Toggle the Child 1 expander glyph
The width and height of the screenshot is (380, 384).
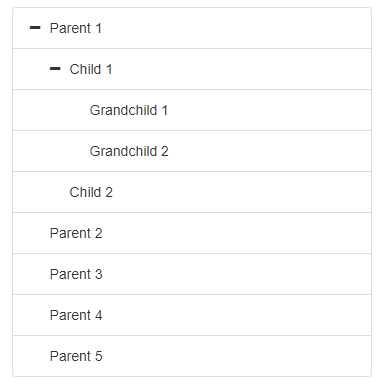point(55,69)
